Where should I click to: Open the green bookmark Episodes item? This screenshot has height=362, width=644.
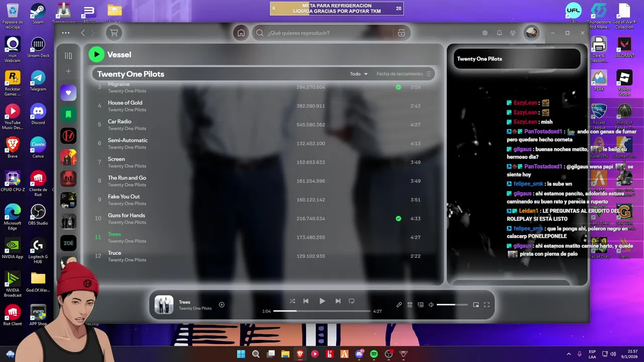[68, 114]
